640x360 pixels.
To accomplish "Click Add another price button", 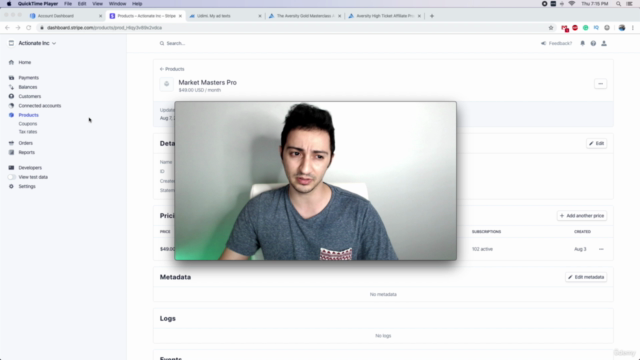I will pyautogui.click(x=582, y=216).
